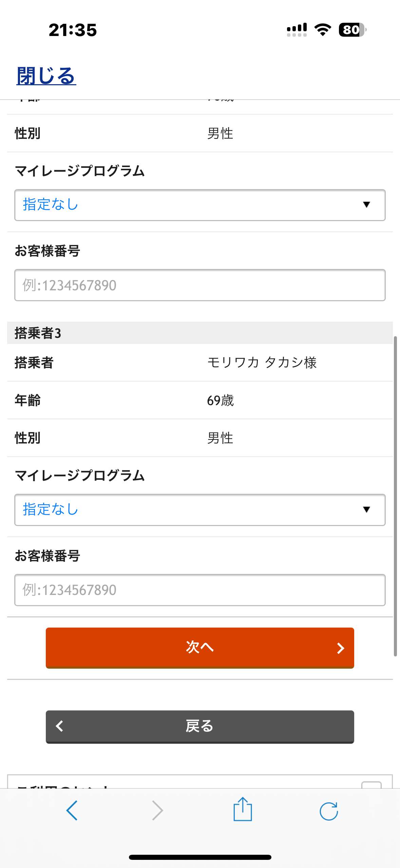
Task: Tap the home indicator bar at bottom
Action: 200,857
